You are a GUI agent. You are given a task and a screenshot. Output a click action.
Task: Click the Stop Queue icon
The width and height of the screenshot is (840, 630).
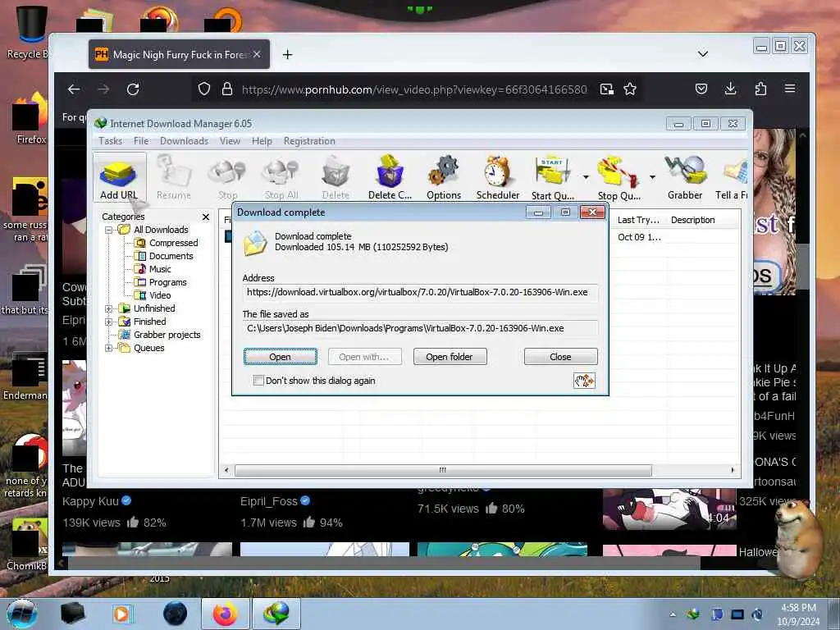pyautogui.click(x=619, y=177)
